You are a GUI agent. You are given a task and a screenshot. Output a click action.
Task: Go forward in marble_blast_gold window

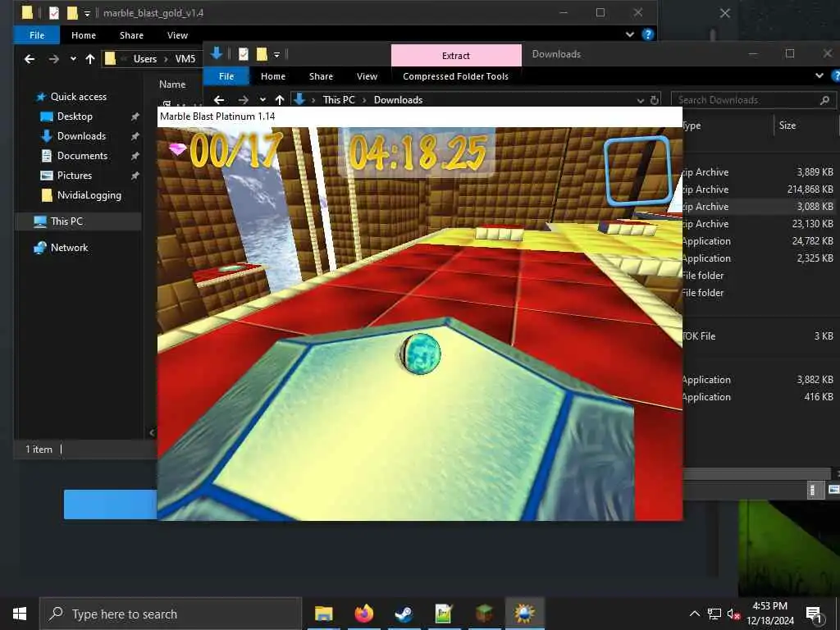click(x=53, y=59)
